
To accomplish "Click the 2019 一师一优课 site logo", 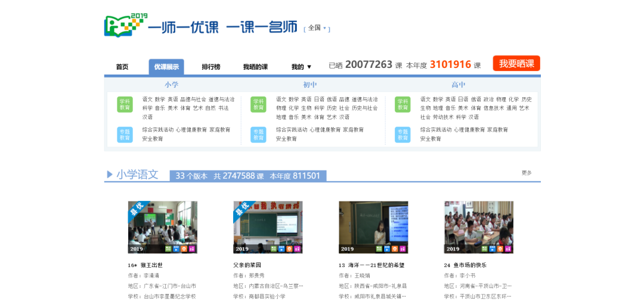I will point(200,25).
